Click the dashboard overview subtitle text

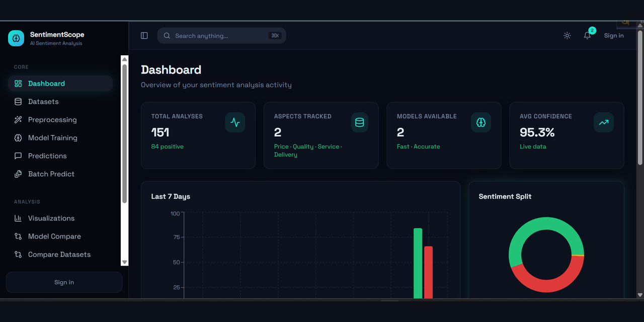click(x=216, y=85)
